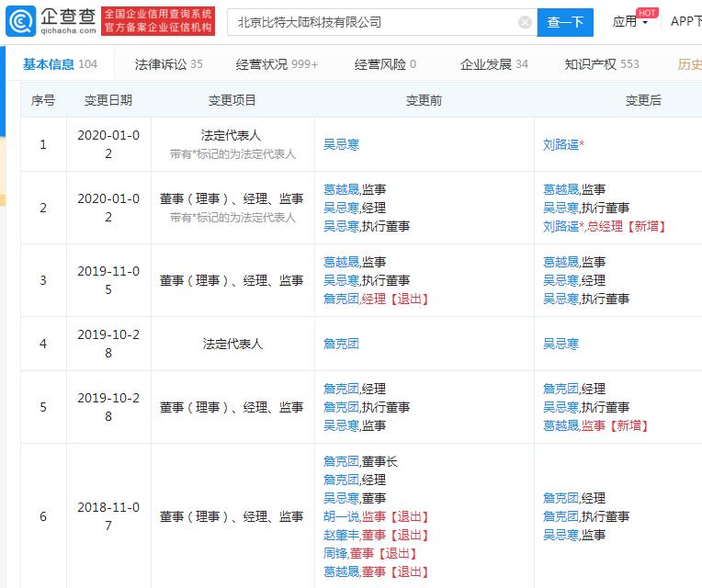Open the 企业发展 tab
This screenshot has width=702, height=588.
pyautogui.click(x=493, y=64)
